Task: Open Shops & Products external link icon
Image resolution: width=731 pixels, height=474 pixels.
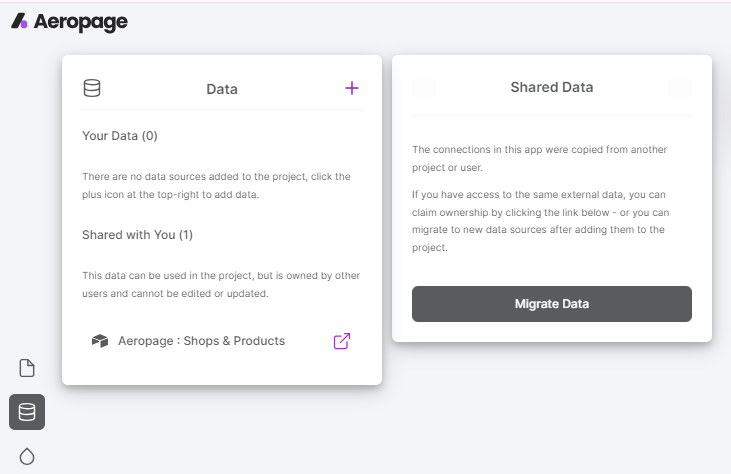Action: click(x=341, y=341)
